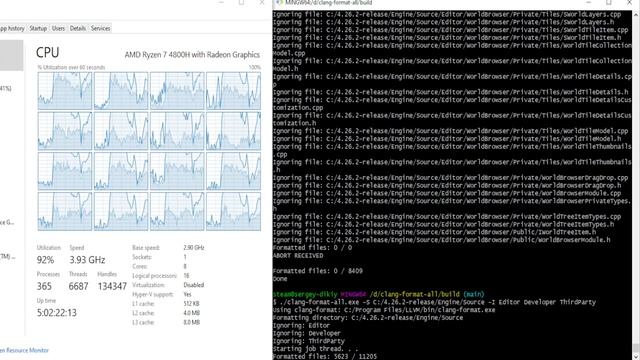This screenshot has width=640, height=360.
Task: Click the WorldTileDetails.h ignoring line
Action: tap(451, 92)
